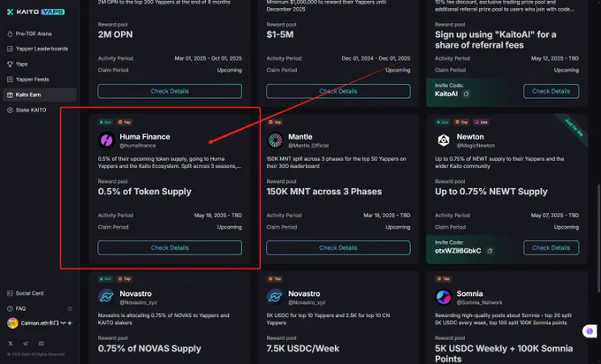Check Details for Newton campaign

(x=551, y=247)
